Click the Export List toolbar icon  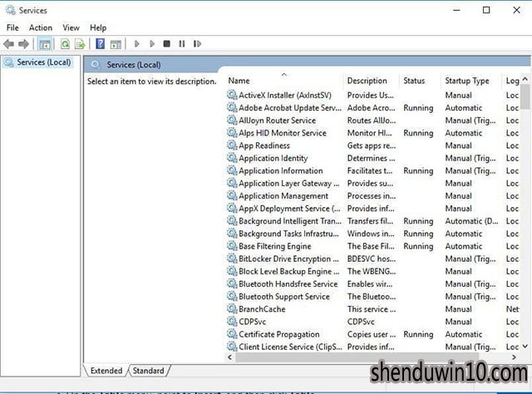coord(80,44)
